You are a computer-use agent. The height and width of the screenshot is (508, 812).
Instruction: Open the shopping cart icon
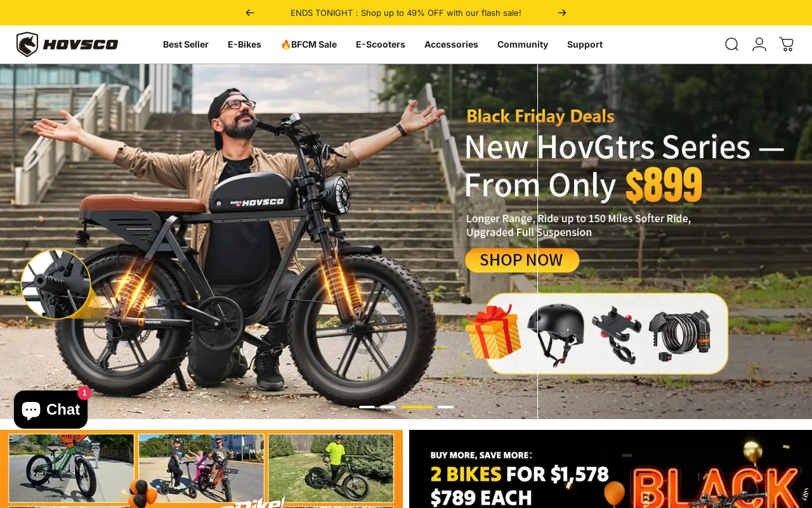(x=787, y=44)
